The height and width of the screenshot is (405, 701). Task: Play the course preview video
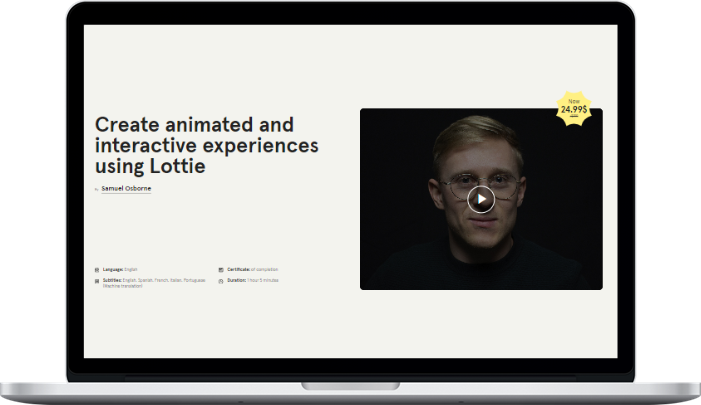coord(481,199)
